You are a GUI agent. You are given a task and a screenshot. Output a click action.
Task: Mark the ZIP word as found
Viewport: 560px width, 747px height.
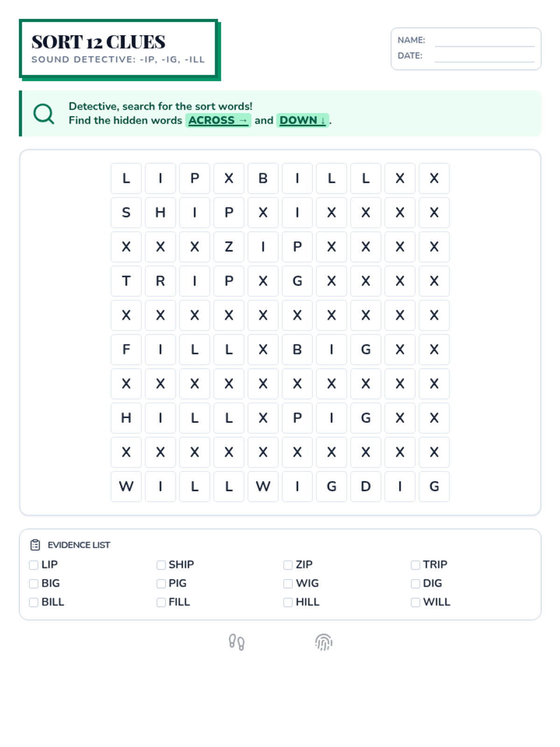pos(288,565)
